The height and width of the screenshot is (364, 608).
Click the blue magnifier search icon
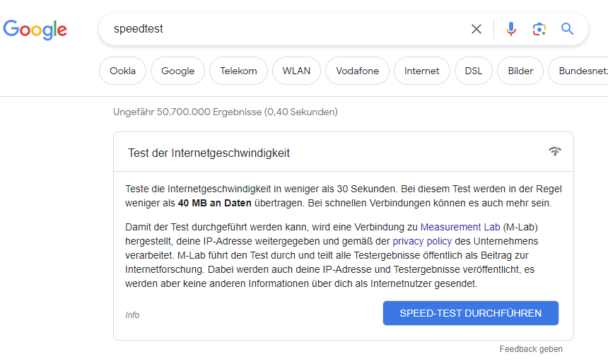click(x=567, y=29)
